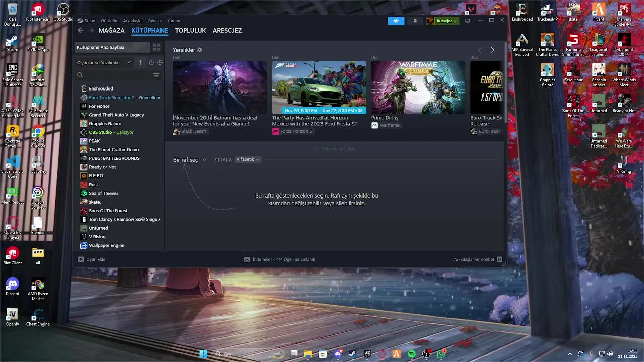Open the Yenilikler settings gear
The image size is (644, 362).
click(x=200, y=50)
